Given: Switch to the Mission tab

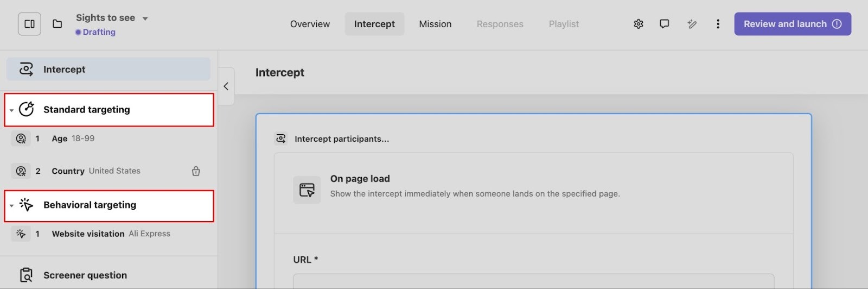Looking at the screenshot, I should click(x=435, y=24).
